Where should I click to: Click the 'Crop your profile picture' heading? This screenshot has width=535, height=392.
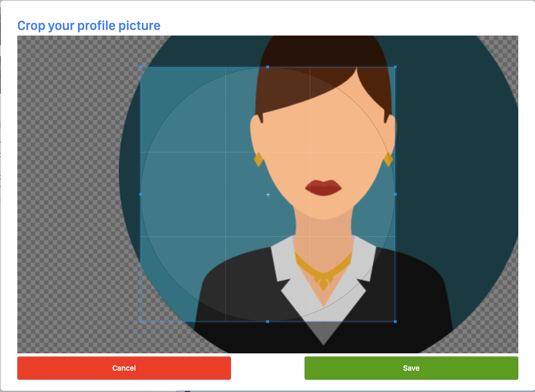click(89, 26)
